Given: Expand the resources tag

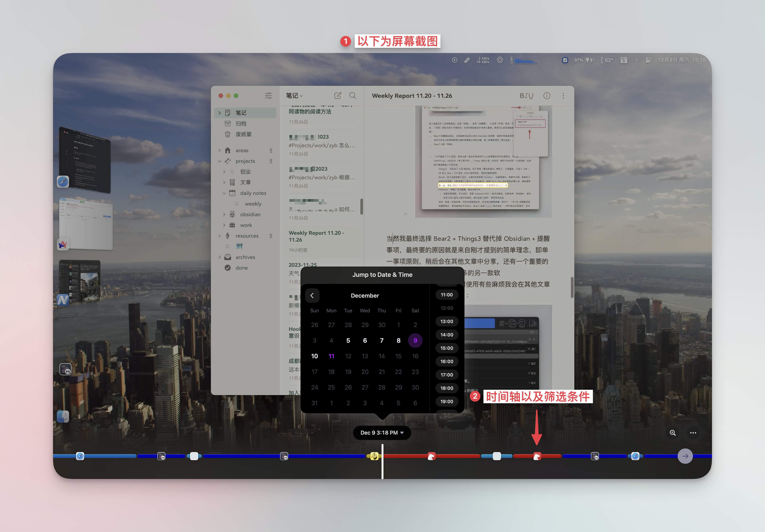Looking at the screenshot, I should pyautogui.click(x=219, y=235).
